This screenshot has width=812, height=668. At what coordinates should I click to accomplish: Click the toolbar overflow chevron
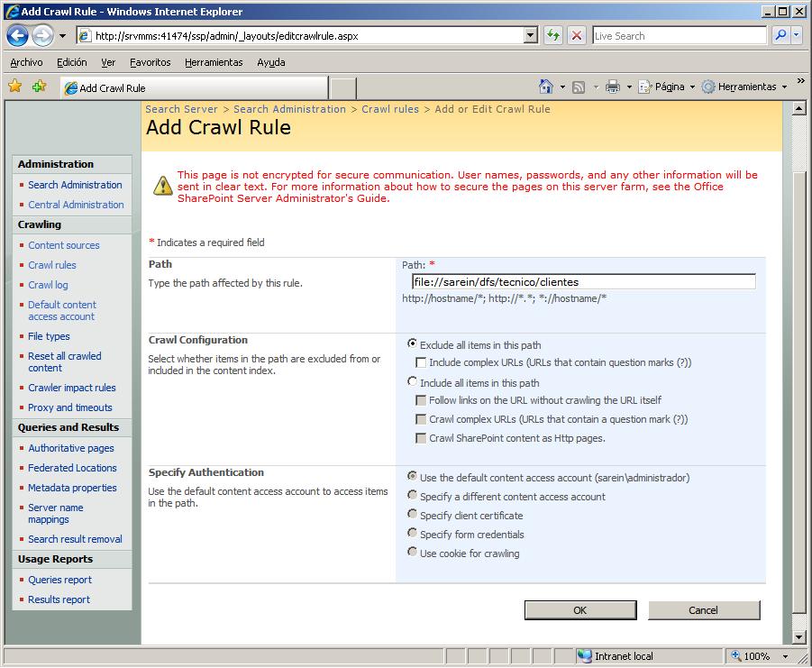(800, 81)
